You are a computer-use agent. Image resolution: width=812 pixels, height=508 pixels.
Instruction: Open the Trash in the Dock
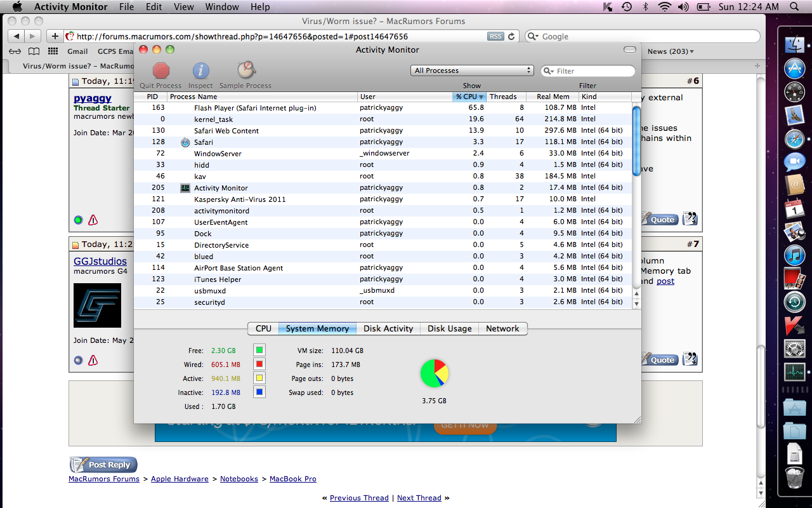pos(794,478)
